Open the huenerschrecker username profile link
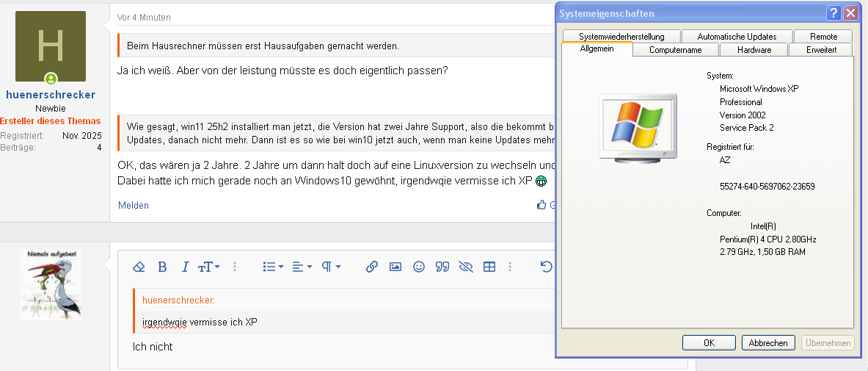The width and height of the screenshot is (868, 371). click(51, 95)
